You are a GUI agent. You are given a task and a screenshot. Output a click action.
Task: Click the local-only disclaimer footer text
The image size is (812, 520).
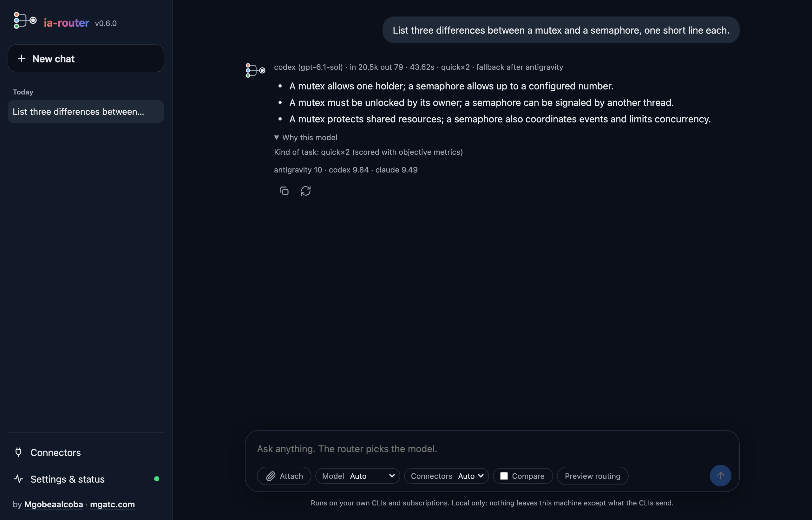492,503
